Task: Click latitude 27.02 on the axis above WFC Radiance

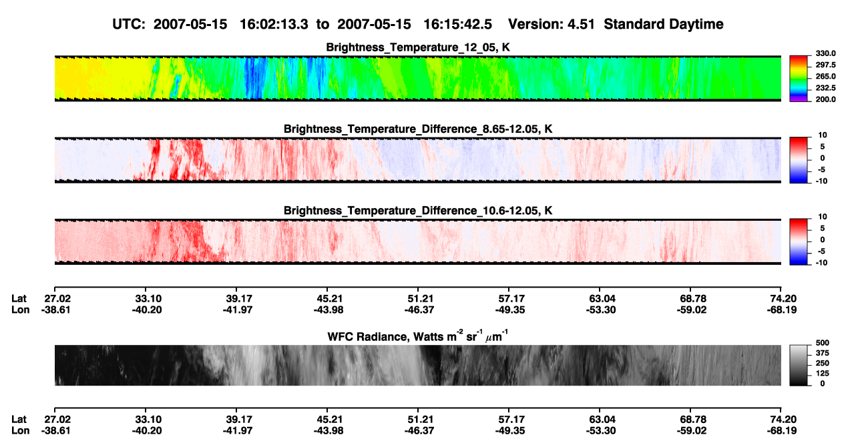Action: click(x=57, y=298)
